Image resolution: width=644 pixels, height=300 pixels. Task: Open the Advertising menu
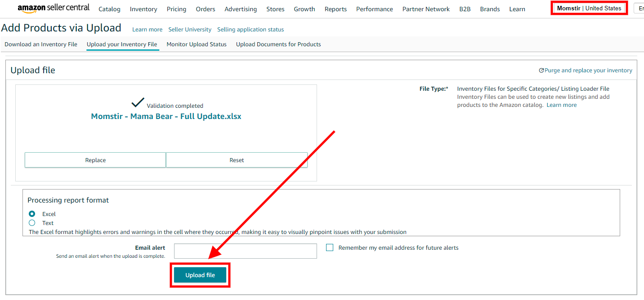click(241, 9)
